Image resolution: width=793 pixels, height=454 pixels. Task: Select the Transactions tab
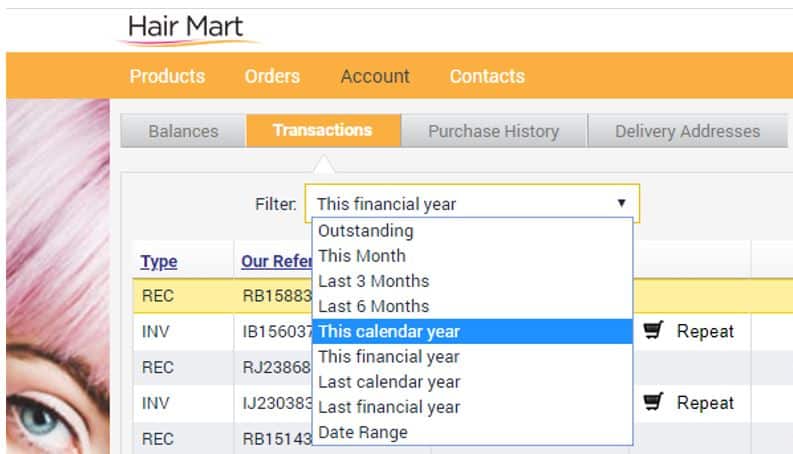pos(322,131)
